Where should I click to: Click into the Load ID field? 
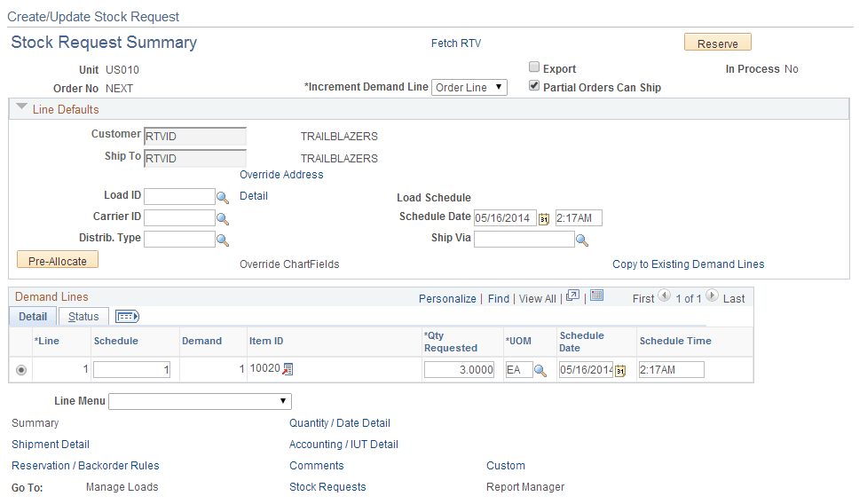tap(180, 197)
